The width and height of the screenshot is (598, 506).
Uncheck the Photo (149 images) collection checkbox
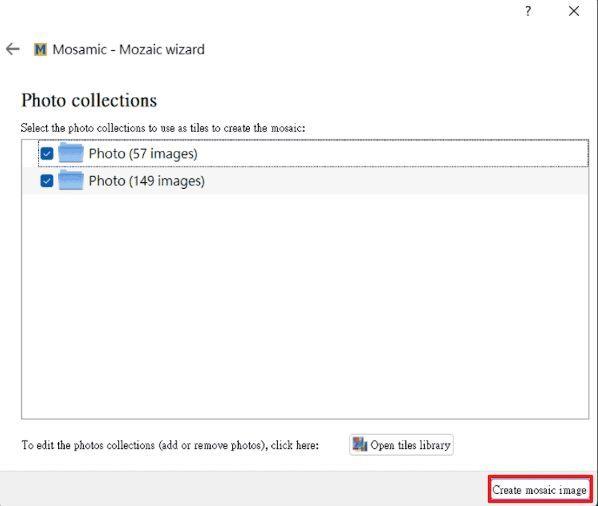tap(47, 181)
